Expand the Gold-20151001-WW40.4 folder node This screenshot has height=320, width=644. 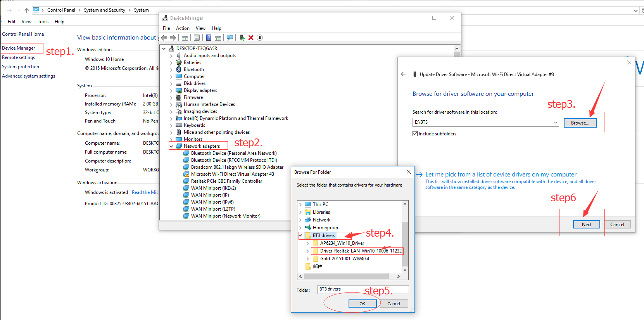coord(308,259)
